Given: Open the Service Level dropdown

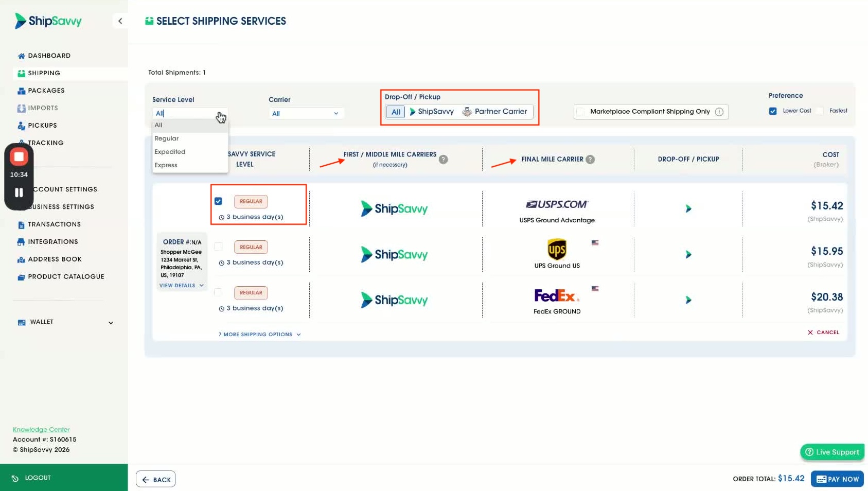Looking at the screenshot, I should [190, 113].
